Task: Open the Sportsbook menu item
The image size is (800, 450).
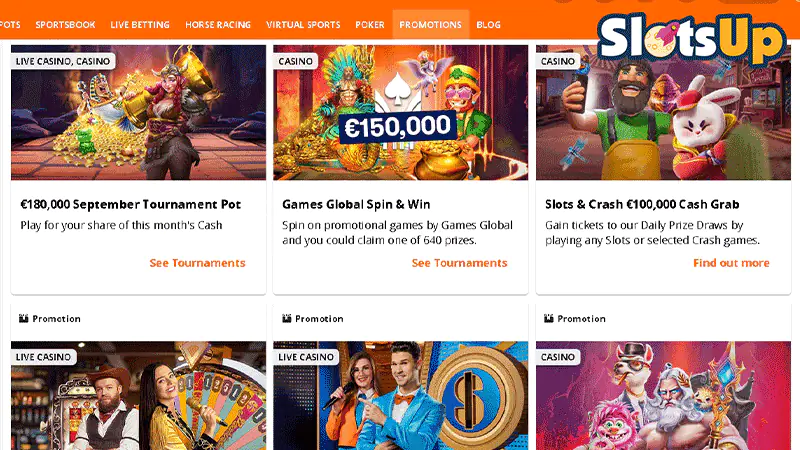Action: (65, 24)
